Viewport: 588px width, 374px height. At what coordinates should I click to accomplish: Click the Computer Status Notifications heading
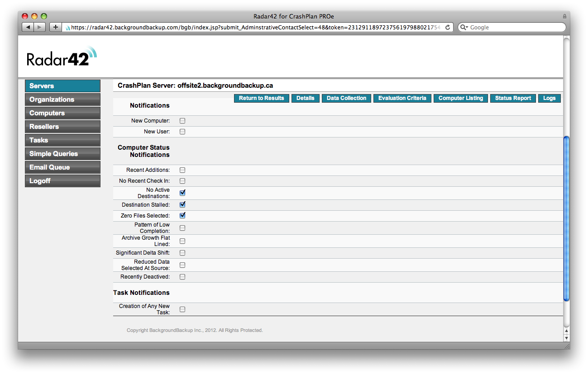(x=143, y=151)
